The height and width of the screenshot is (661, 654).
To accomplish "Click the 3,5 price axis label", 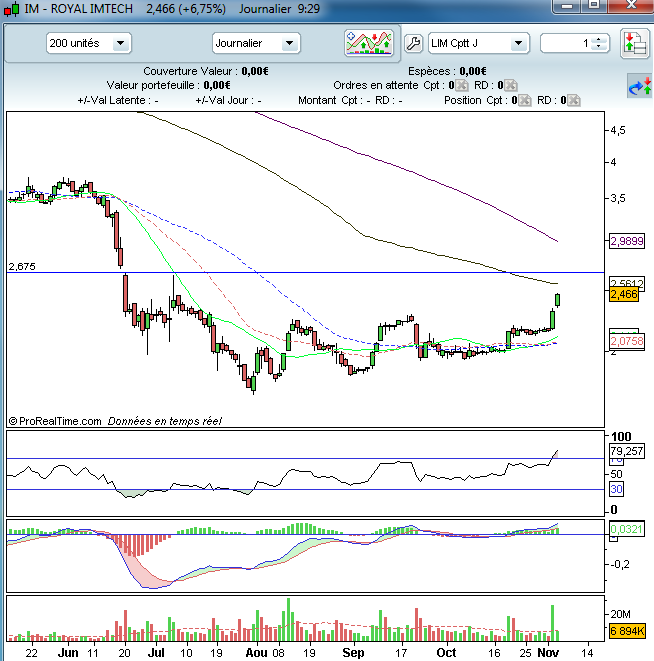I will (618, 198).
